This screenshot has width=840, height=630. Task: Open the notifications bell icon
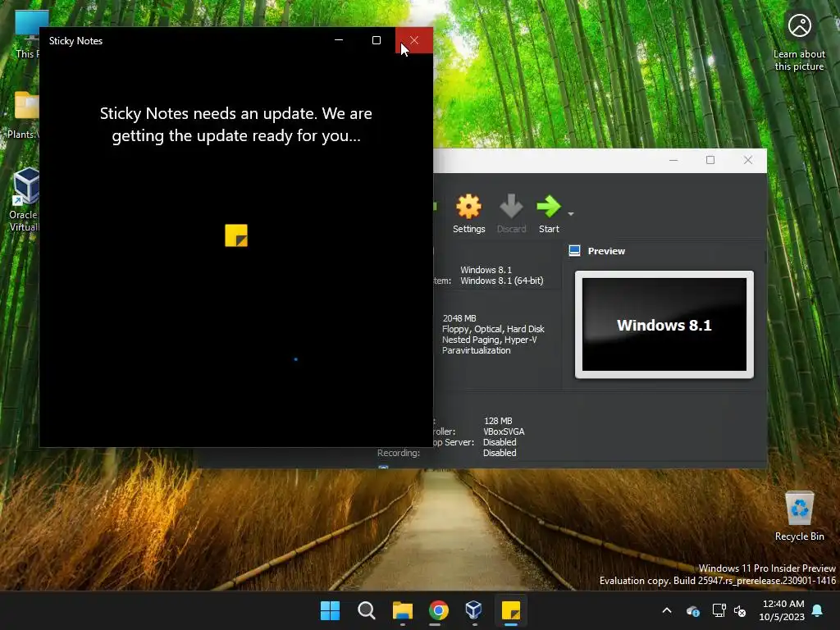click(x=818, y=610)
